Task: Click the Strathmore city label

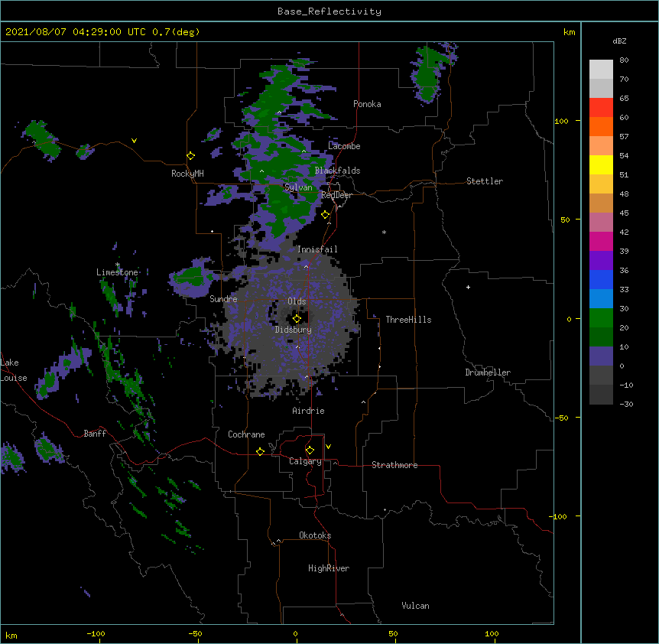Action: pyautogui.click(x=394, y=465)
